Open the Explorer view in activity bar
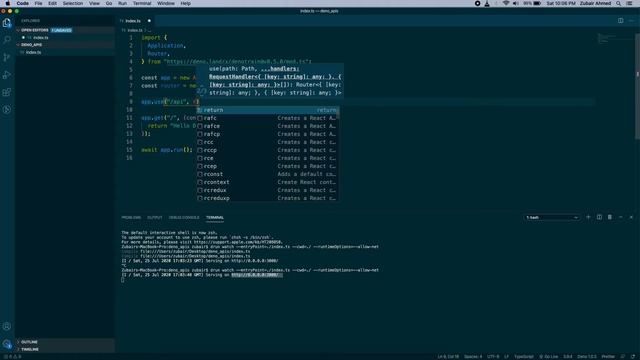 pyautogui.click(x=7, y=23)
